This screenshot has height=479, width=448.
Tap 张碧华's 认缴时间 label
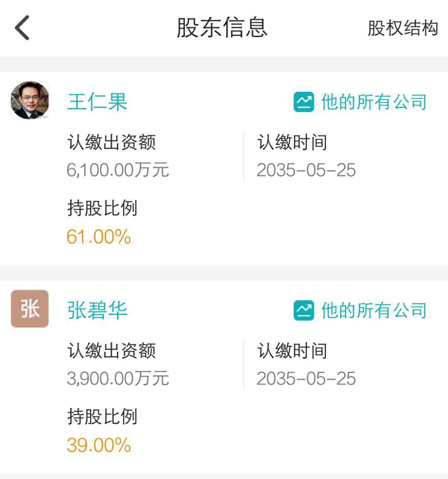[292, 350]
